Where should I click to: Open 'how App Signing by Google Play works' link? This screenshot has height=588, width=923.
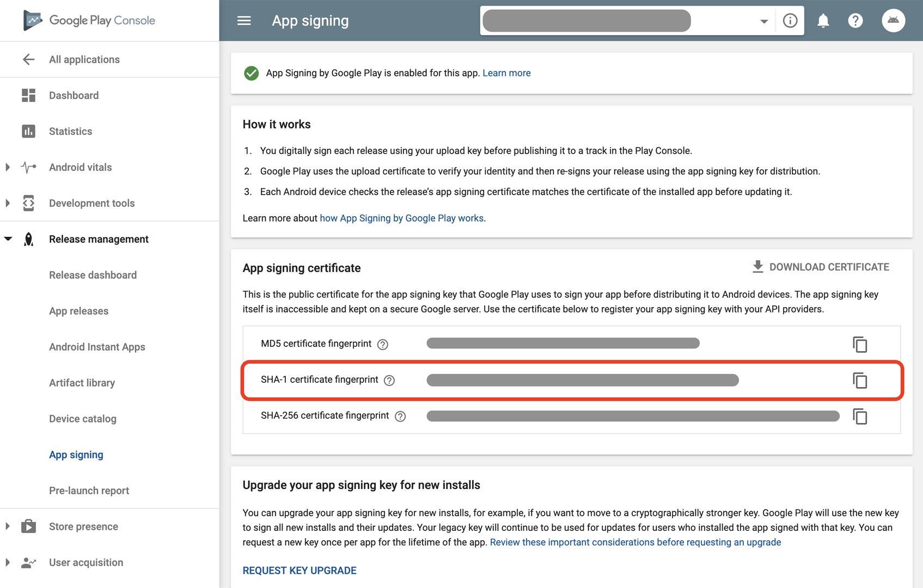[402, 218]
